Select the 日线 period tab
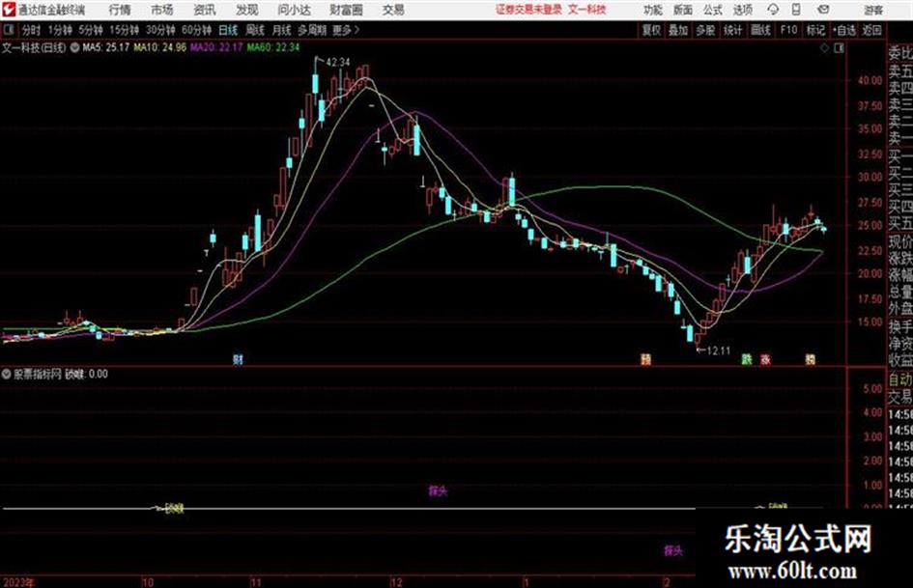The height and width of the screenshot is (588, 913). pos(228,30)
